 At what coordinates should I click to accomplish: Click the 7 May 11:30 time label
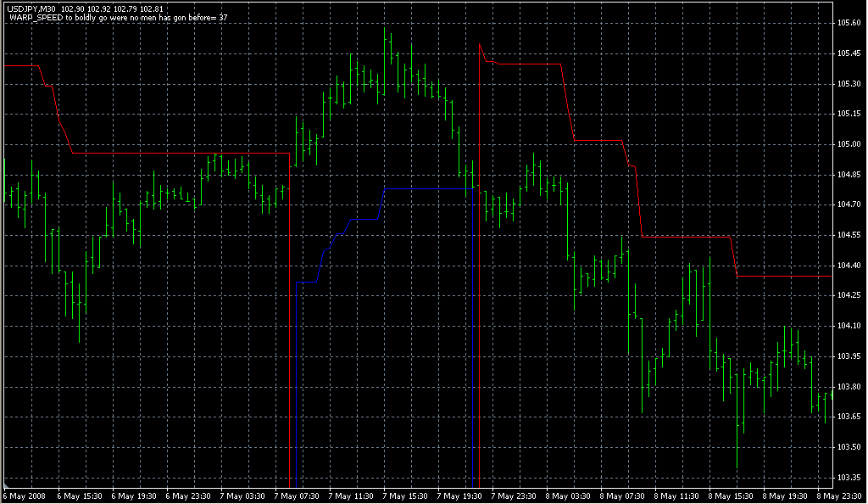pyautogui.click(x=351, y=496)
